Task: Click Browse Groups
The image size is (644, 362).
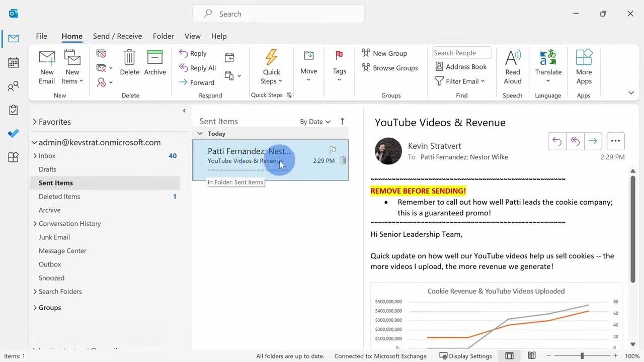Action: pyautogui.click(x=390, y=68)
